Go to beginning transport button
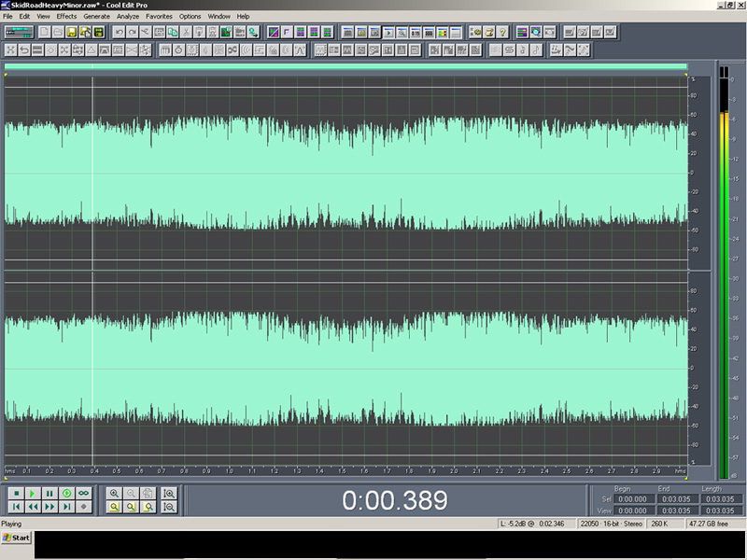This screenshot has width=747, height=560. tap(16, 507)
